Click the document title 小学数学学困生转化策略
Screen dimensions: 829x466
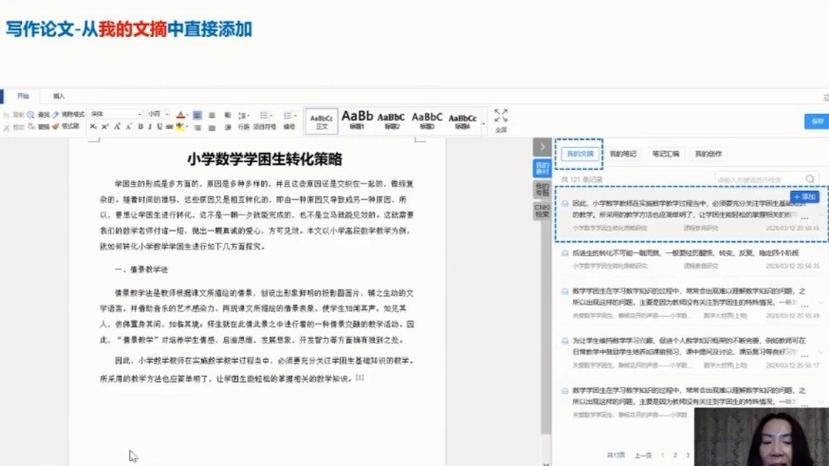tap(264, 159)
